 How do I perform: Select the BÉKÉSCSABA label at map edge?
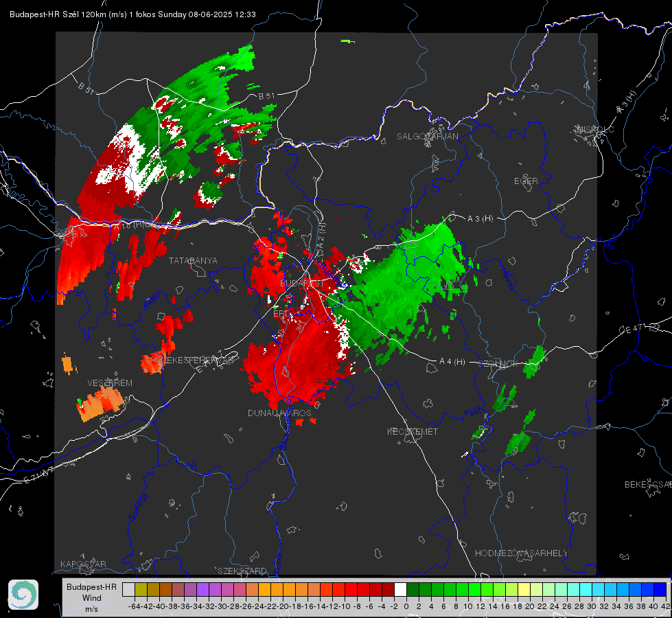pos(648,484)
